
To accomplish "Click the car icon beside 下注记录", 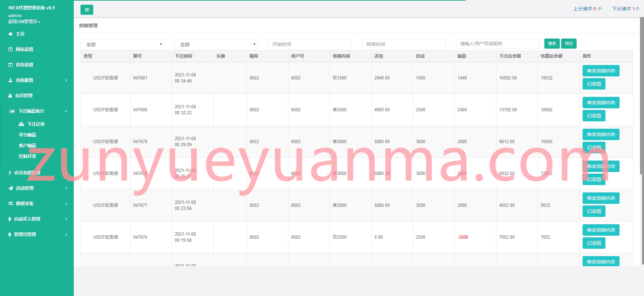I will [x=21, y=124].
